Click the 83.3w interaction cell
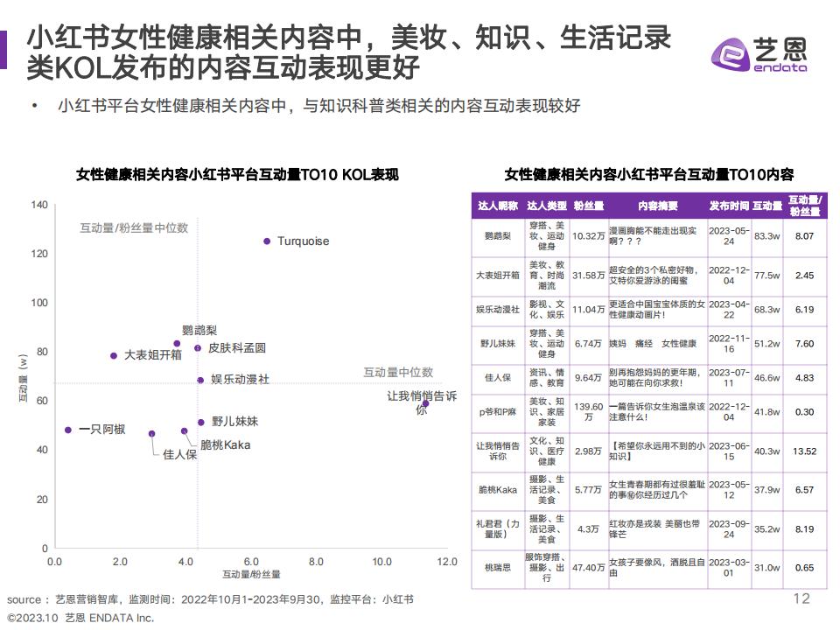 coord(766,235)
